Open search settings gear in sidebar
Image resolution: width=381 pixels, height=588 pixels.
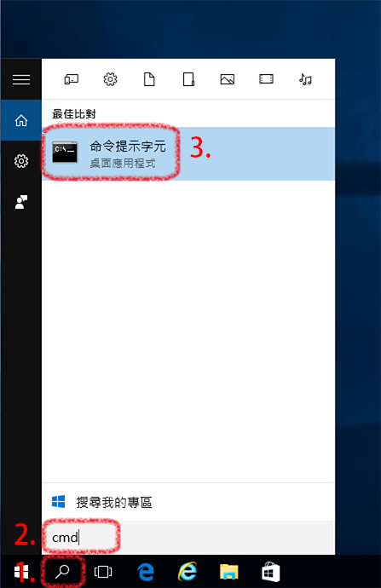click(x=21, y=161)
